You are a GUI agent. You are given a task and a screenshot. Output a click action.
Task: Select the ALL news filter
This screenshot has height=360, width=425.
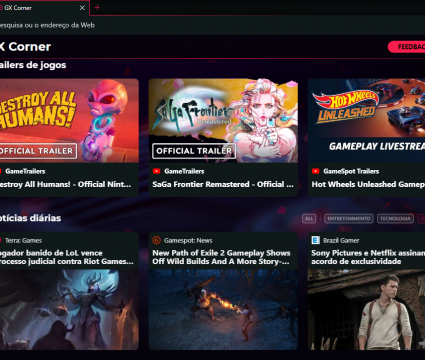click(309, 219)
